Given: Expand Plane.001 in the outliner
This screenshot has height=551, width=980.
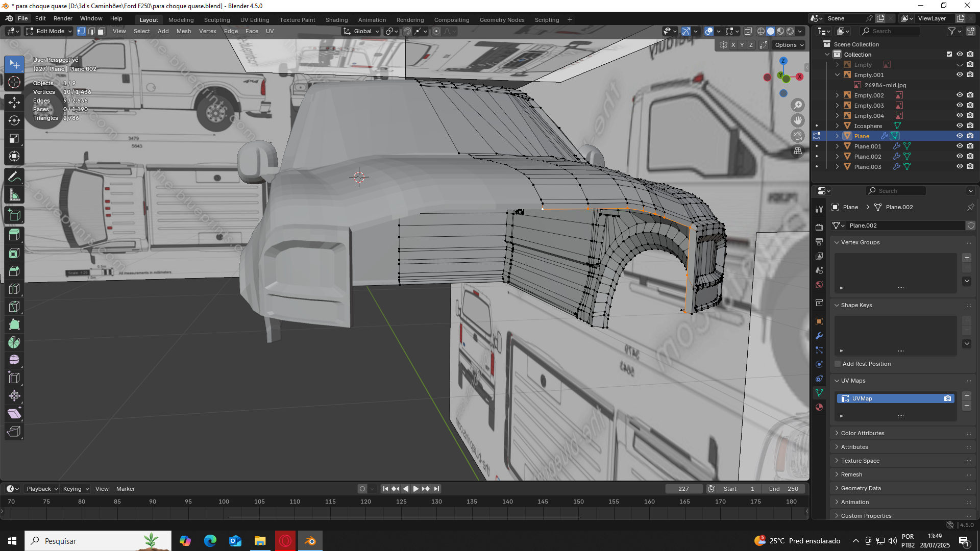Looking at the screenshot, I should pyautogui.click(x=837, y=146).
